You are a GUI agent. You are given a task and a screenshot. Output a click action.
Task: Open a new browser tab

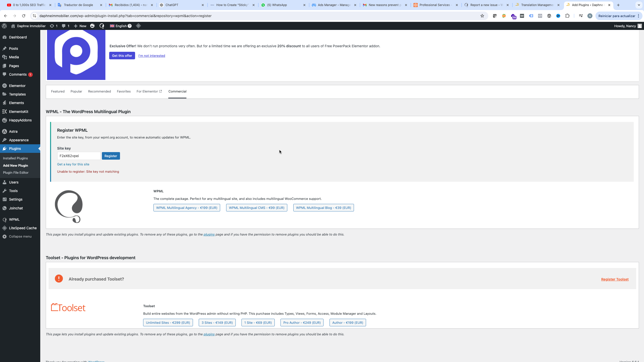(x=618, y=5)
